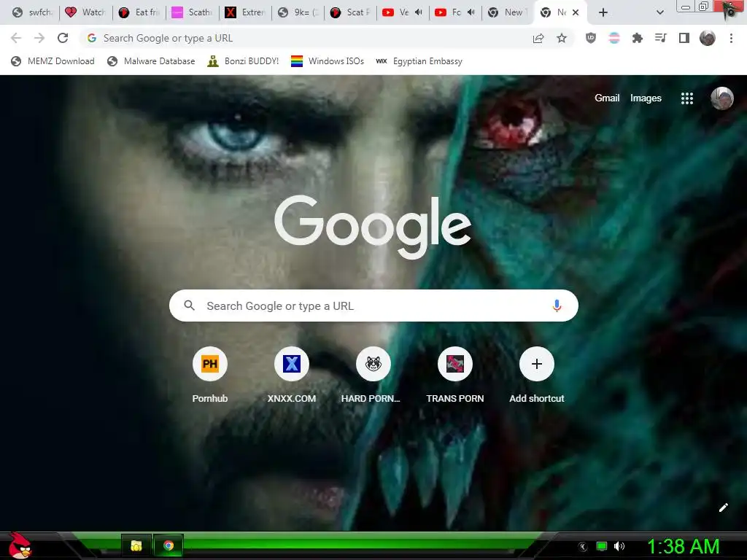The height and width of the screenshot is (560, 747).
Task: Open the MEMZ Download bookmark
Action: [x=53, y=61]
